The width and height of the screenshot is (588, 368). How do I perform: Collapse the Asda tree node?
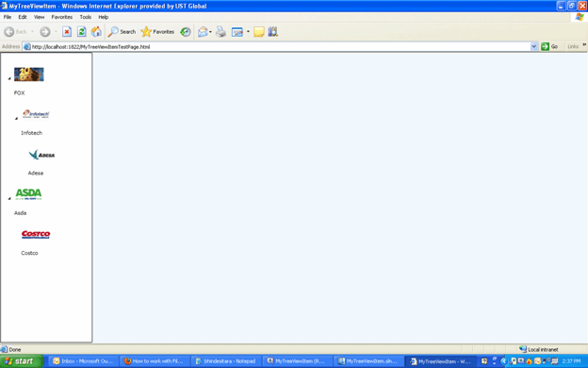point(9,199)
